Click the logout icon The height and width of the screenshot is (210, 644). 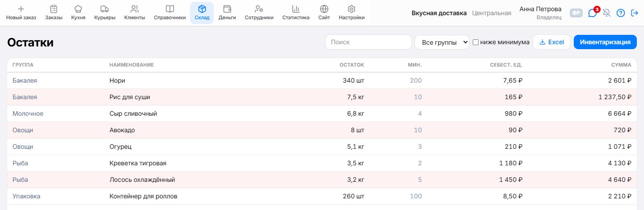tap(634, 13)
